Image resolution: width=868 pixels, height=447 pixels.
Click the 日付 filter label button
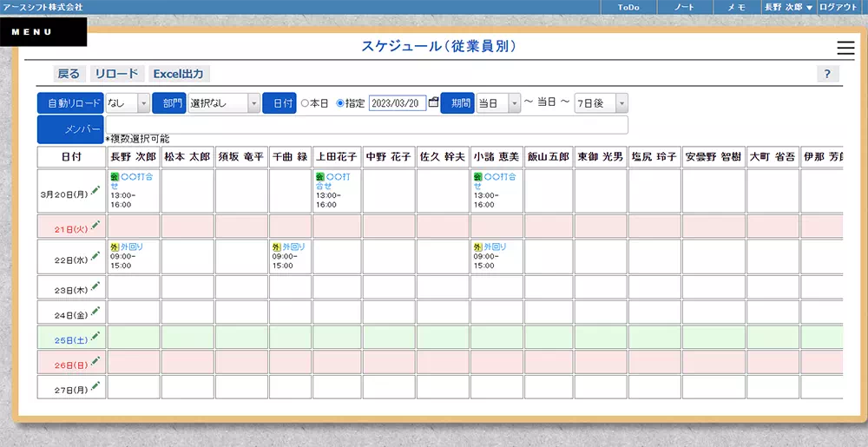point(279,103)
